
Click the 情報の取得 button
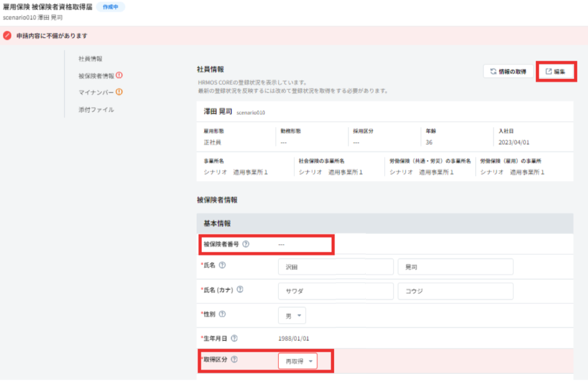[508, 72]
